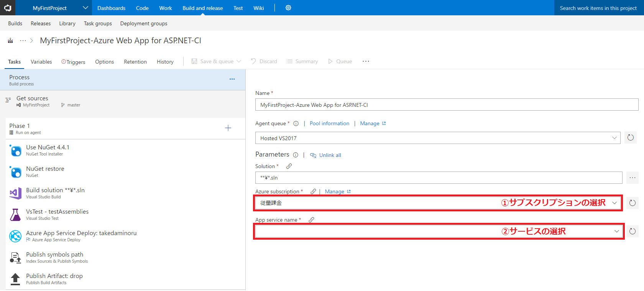Screen dimensions: 644x291
Task: Select the Publish symbols path icon
Action: (15, 258)
